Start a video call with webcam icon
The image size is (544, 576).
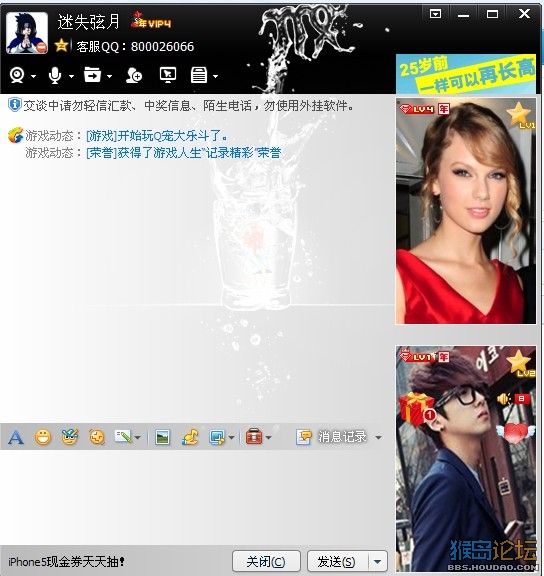tap(17, 75)
